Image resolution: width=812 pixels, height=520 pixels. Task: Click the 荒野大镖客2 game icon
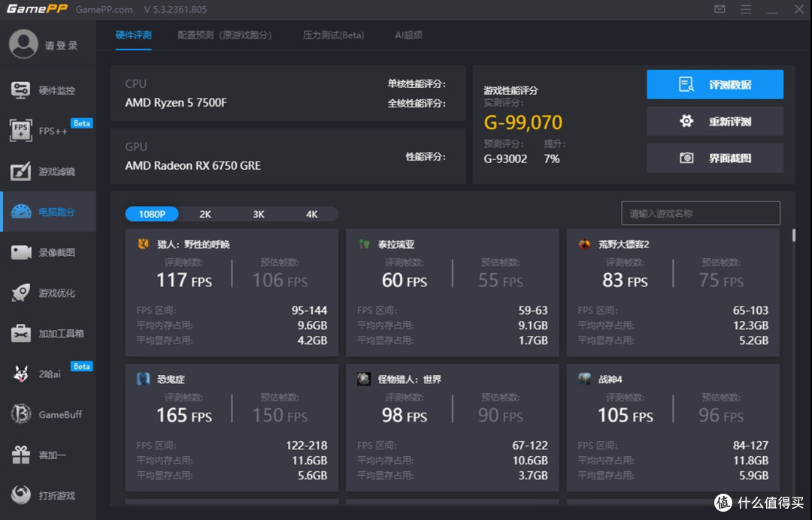(585, 243)
